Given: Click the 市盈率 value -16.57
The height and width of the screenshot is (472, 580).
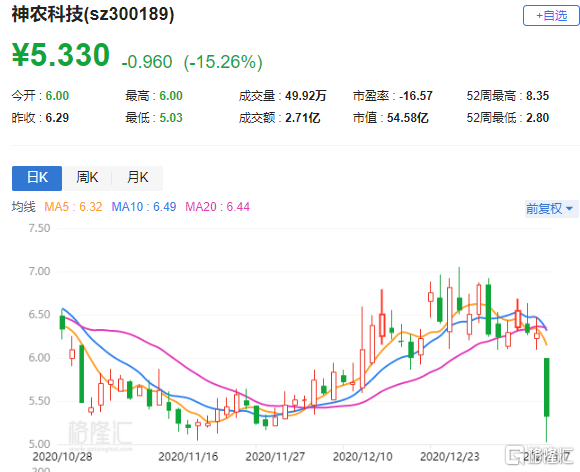Looking at the screenshot, I should click(x=416, y=96).
